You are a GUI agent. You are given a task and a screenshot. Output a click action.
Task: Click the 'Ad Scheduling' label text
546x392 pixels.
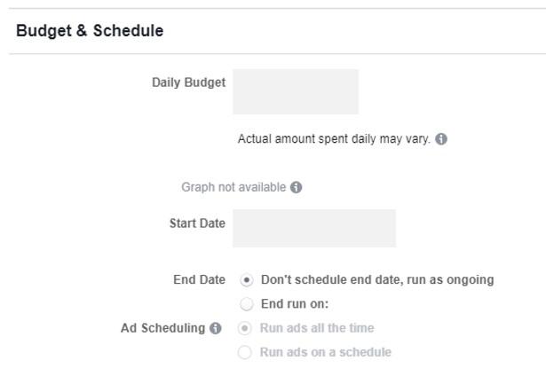[x=163, y=328]
